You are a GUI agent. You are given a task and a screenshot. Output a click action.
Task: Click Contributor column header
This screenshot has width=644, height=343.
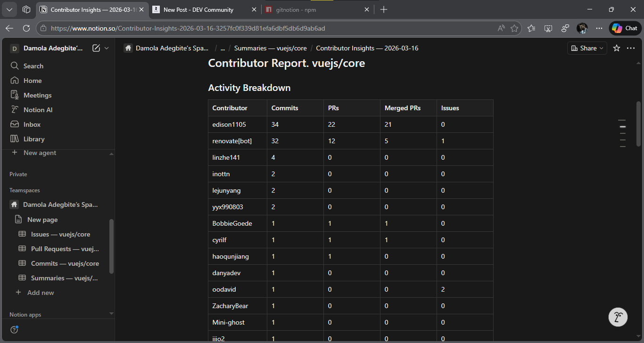click(238, 108)
